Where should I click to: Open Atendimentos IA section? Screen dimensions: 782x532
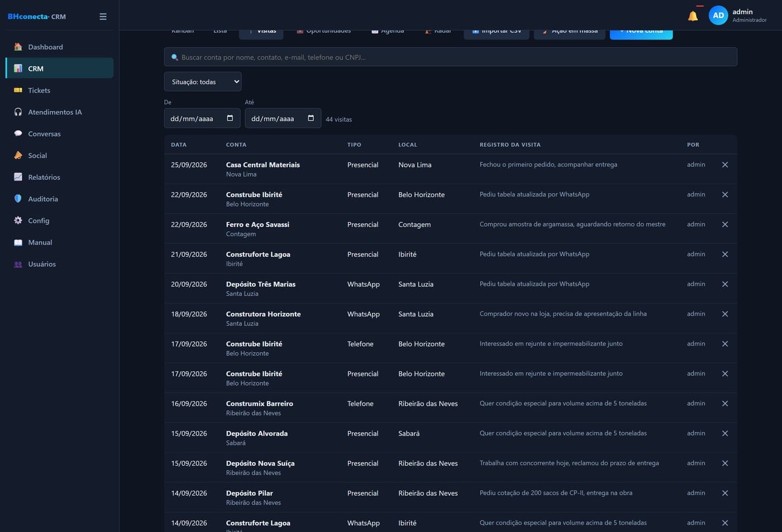click(x=59, y=112)
